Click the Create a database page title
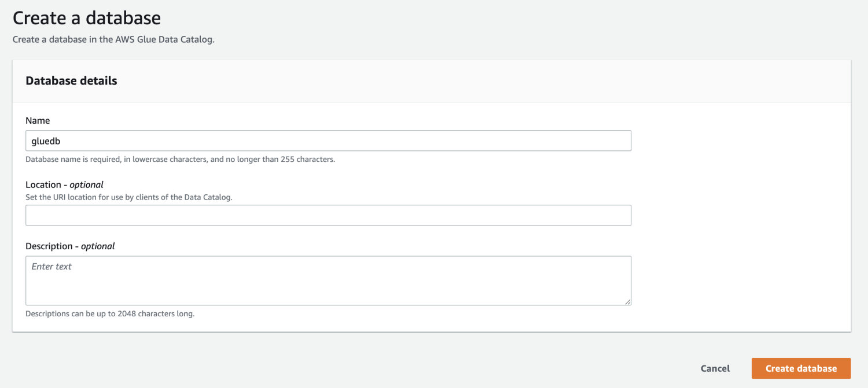 click(87, 18)
